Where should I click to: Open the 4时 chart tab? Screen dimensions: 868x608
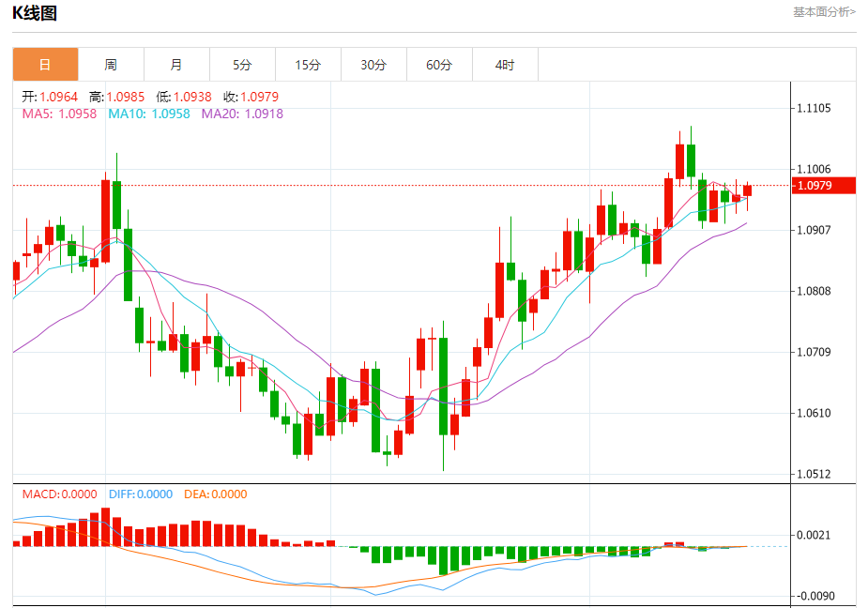point(505,65)
